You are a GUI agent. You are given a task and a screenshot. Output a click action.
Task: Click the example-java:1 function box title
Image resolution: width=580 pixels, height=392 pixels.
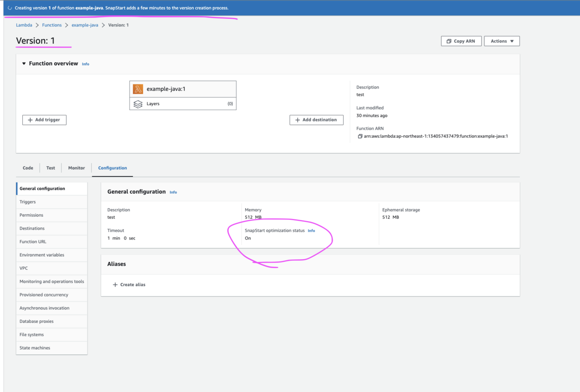(166, 89)
